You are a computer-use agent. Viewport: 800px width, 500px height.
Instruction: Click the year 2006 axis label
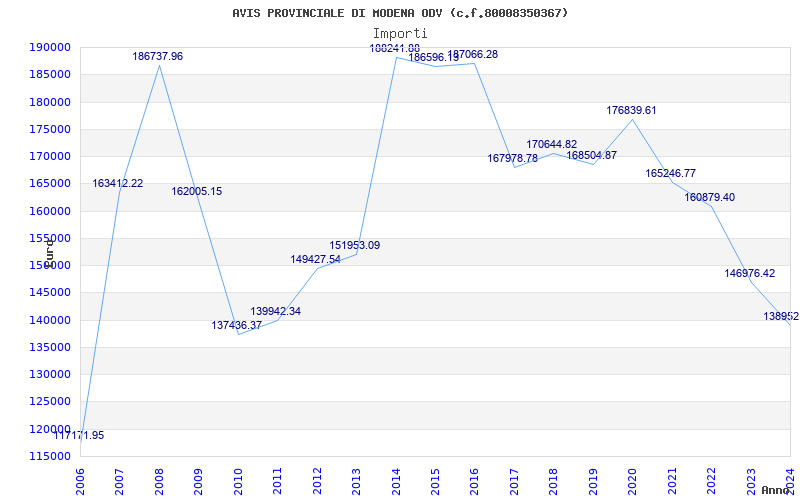coord(80,481)
